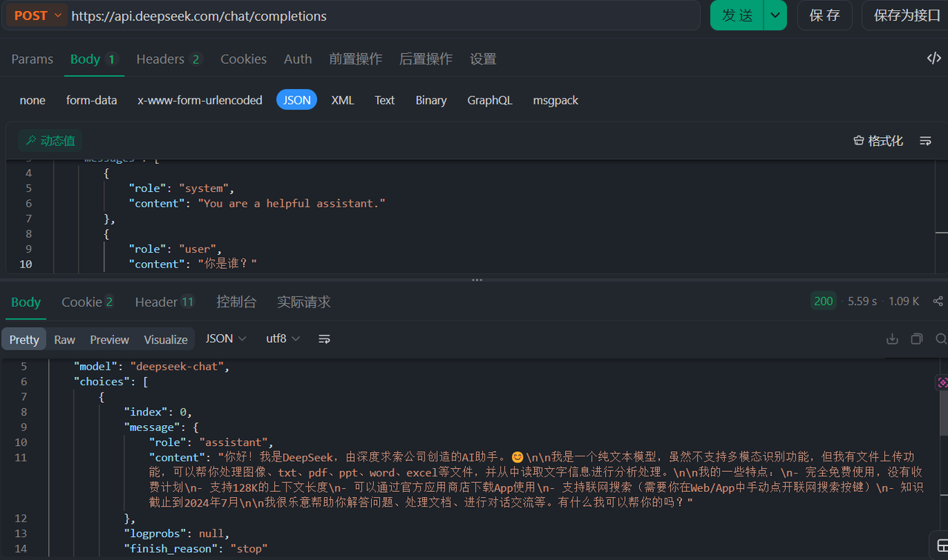Click the "You are a helpful assistant." value
Image resolution: width=948 pixels, height=560 pixels.
pos(292,203)
